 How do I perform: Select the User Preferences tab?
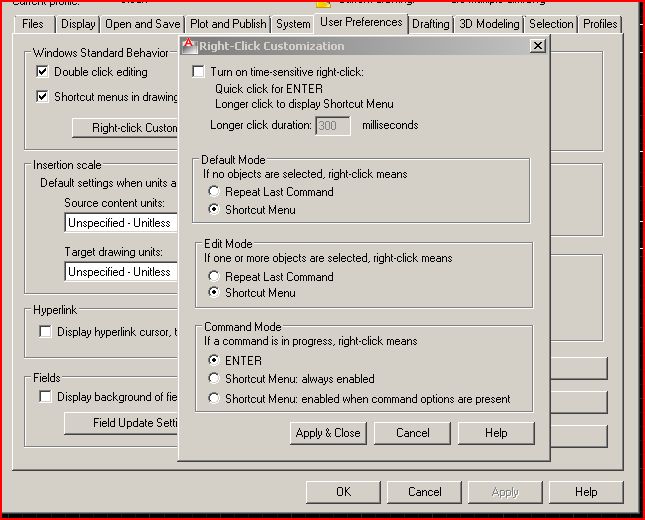click(x=361, y=23)
